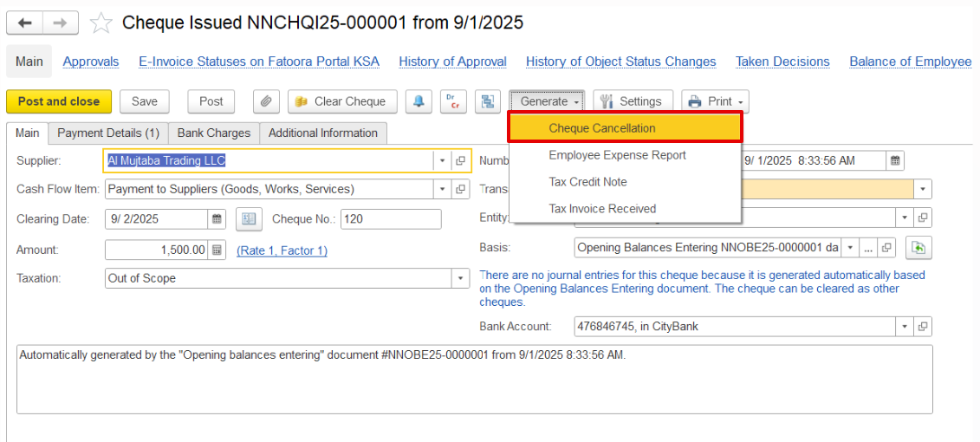
Task: Click the back navigation arrow
Action: (x=24, y=23)
